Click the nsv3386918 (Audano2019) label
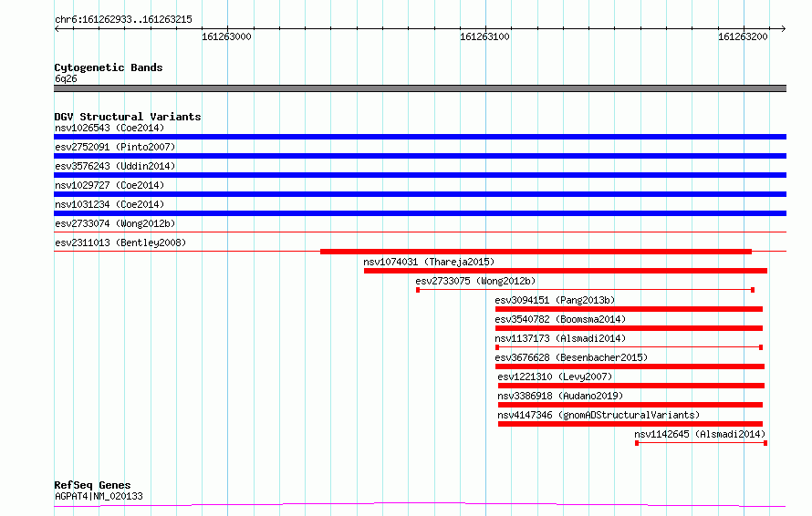 pyautogui.click(x=560, y=396)
